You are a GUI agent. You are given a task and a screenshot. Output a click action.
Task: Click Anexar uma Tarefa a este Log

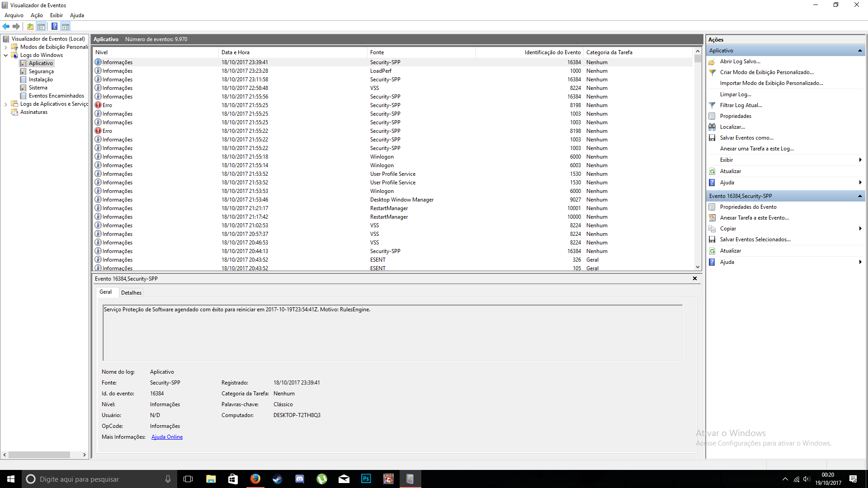[x=757, y=149]
